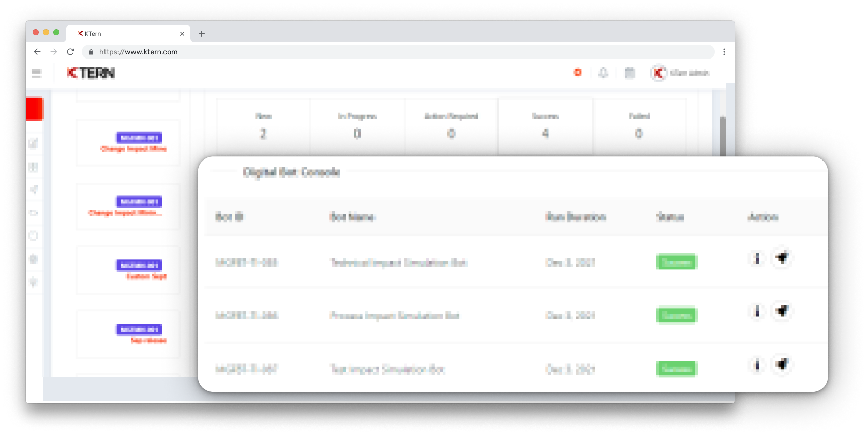Click the Action column header
This screenshot has width=868, height=437.
coord(763,217)
